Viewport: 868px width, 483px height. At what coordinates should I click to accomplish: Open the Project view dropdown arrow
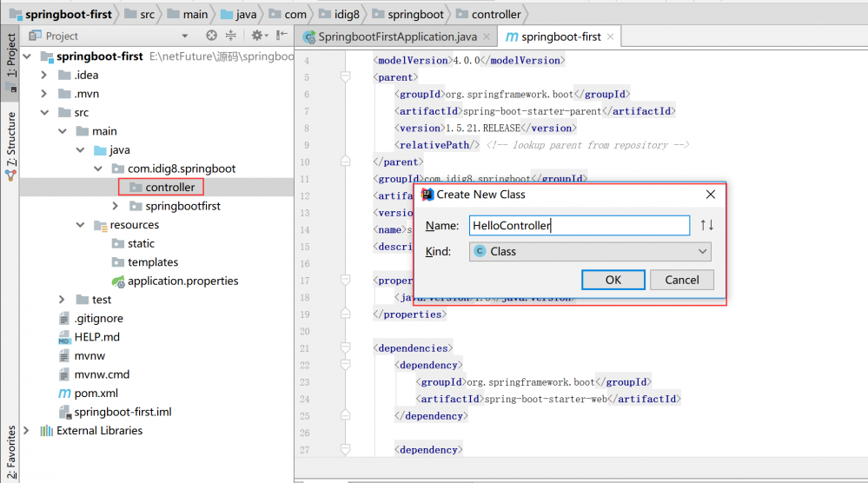185,36
